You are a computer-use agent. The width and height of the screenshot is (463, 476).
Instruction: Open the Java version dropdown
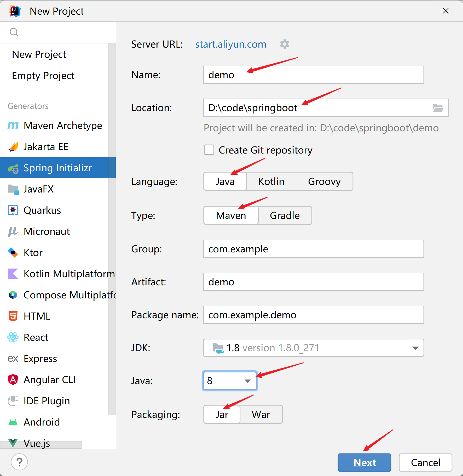[230, 381]
